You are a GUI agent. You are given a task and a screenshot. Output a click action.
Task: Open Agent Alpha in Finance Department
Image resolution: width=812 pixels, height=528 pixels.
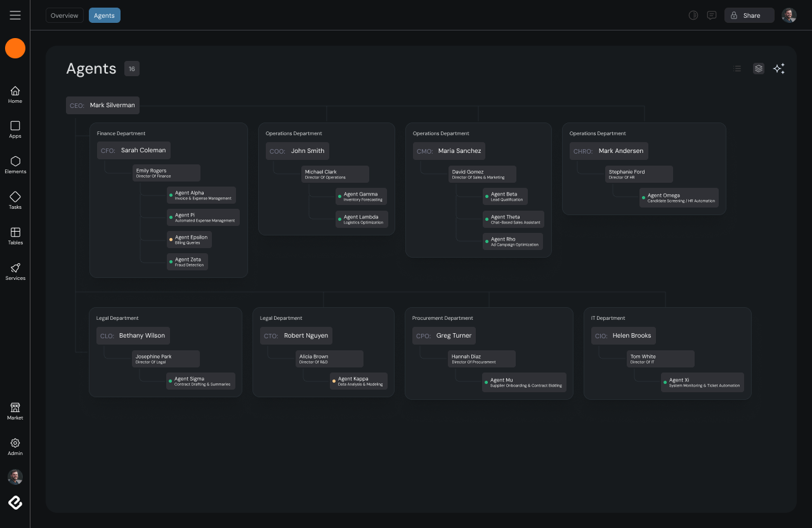click(x=201, y=195)
